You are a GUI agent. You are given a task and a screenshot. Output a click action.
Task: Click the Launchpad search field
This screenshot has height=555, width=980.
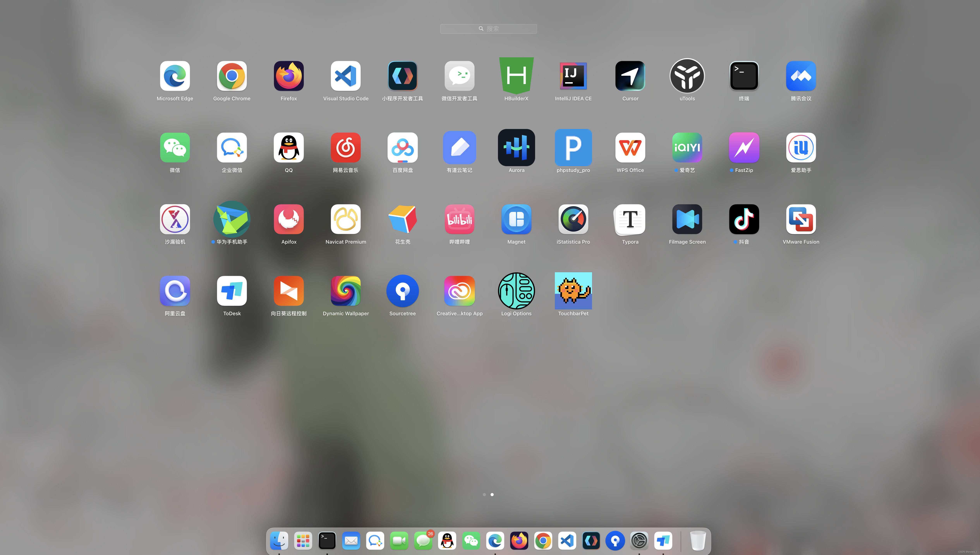click(488, 29)
